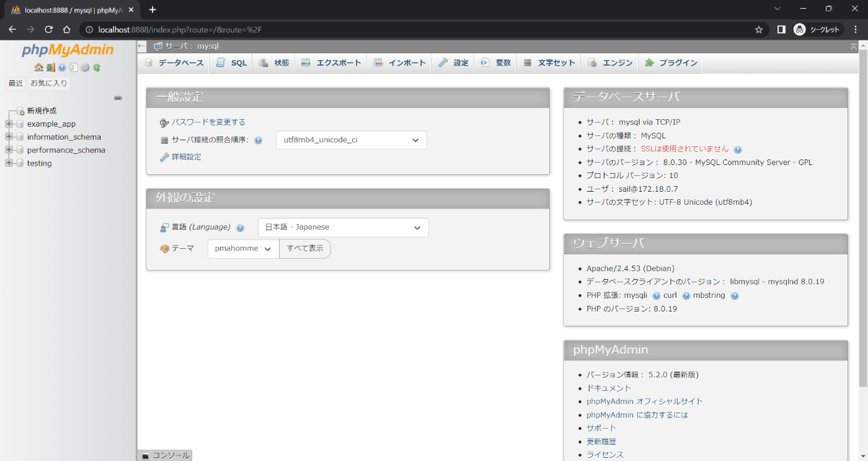The image size is (868, 461).
Task: Select the お気に入り favorites button
Action: (49, 83)
